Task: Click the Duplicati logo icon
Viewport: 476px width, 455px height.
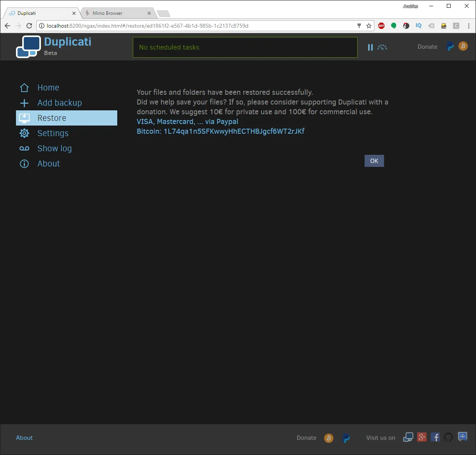Action: [x=28, y=47]
